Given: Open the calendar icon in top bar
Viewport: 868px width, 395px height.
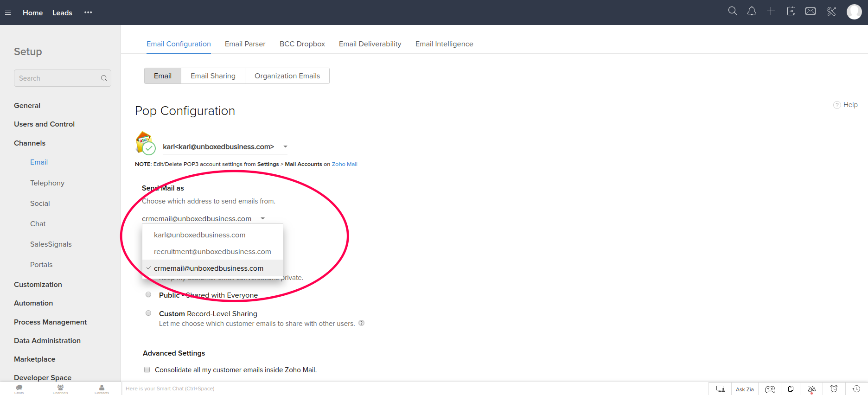Looking at the screenshot, I should tap(791, 11).
